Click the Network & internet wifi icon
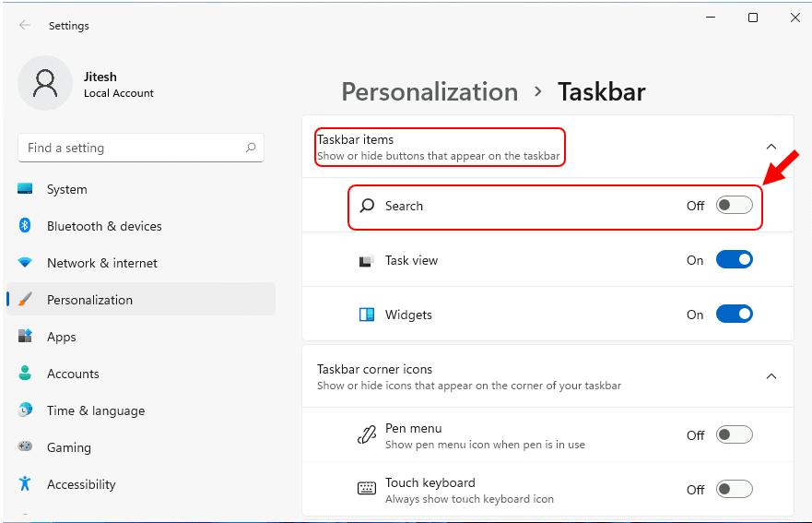This screenshot has width=812, height=523. point(24,262)
